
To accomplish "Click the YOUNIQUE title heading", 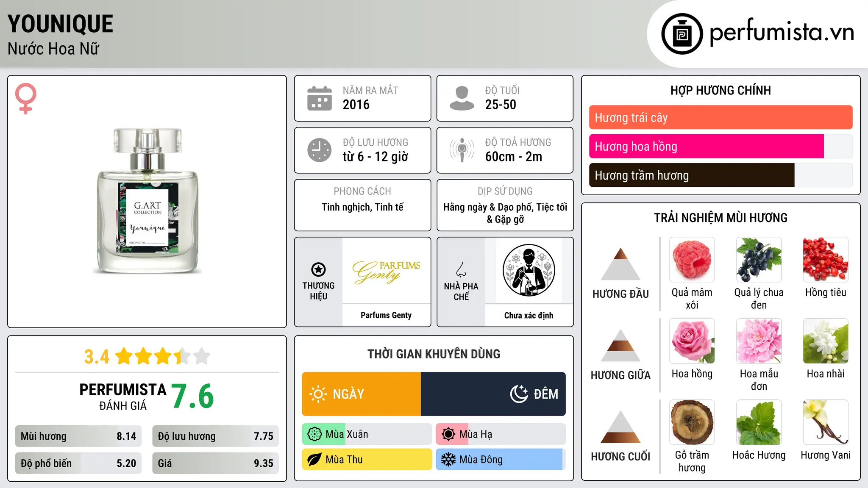I will 60,24.
